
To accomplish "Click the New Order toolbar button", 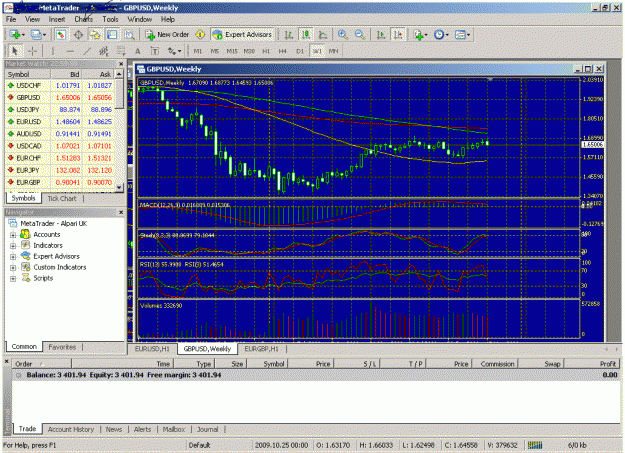I will [x=167, y=35].
